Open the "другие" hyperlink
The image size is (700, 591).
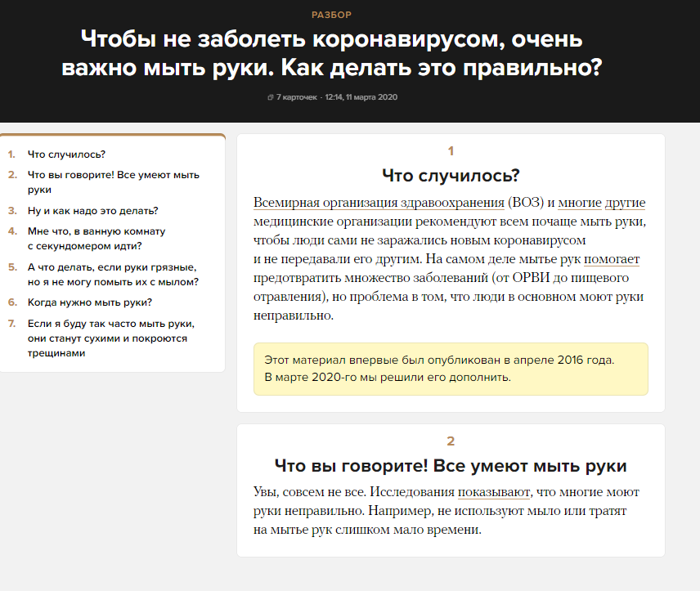pos(627,202)
